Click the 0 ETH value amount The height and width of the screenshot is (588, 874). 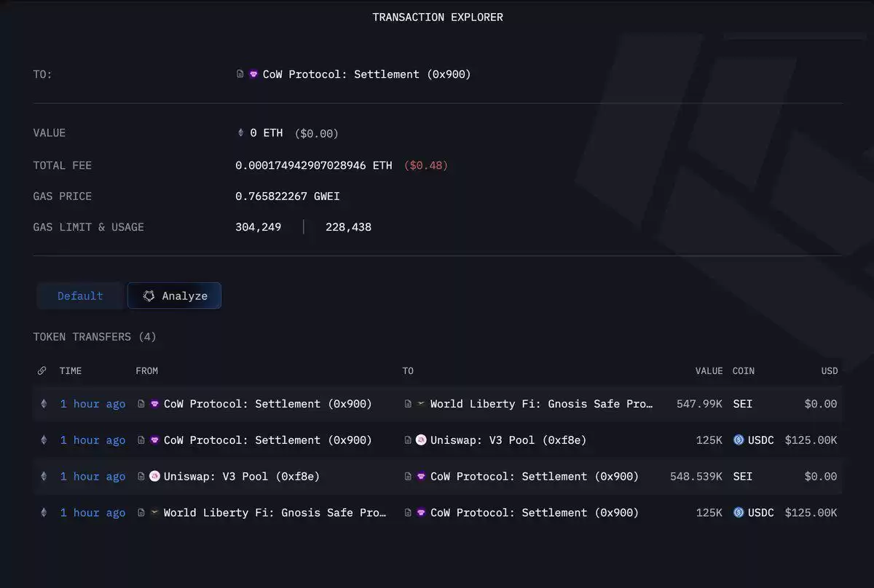(x=267, y=133)
